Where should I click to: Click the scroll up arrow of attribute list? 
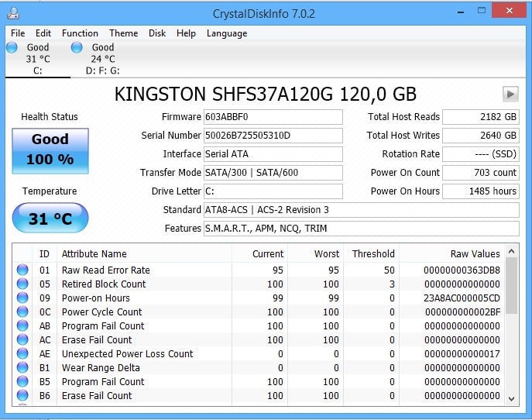point(512,252)
